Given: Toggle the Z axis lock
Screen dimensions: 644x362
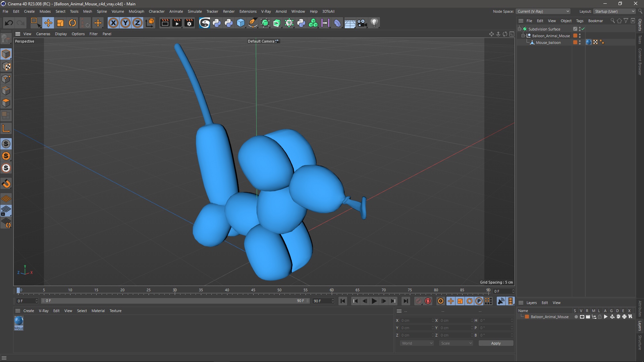Looking at the screenshot, I should [138, 23].
